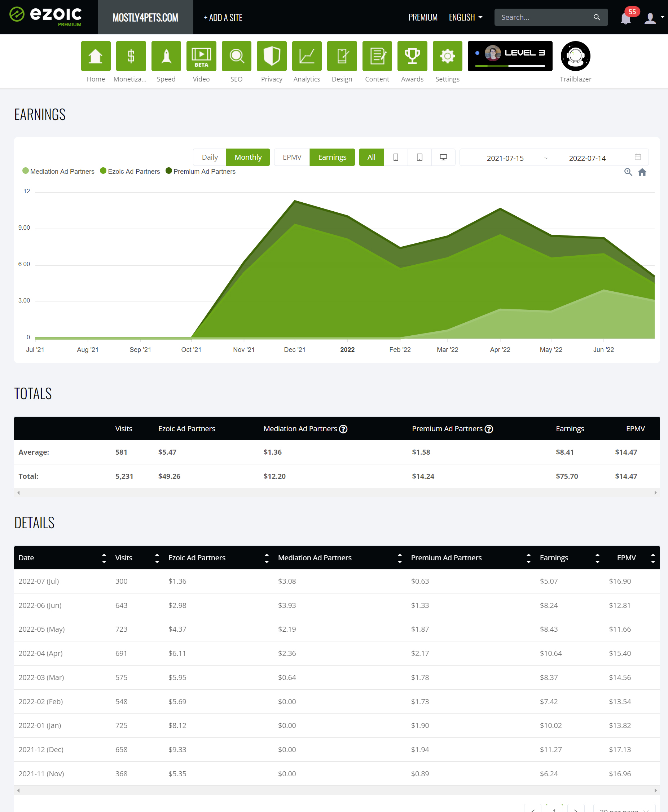This screenshot has width=668, height=812.
Task: Select the MOSTLY4PETS.COM site tab
Action: (x=145, y=17)
